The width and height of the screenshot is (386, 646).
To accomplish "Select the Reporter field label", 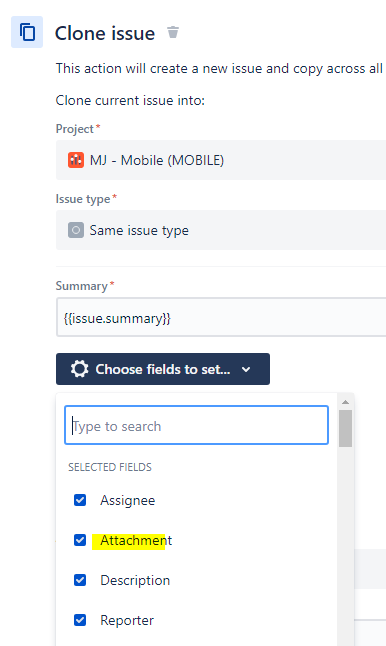I will click(127, 620).
